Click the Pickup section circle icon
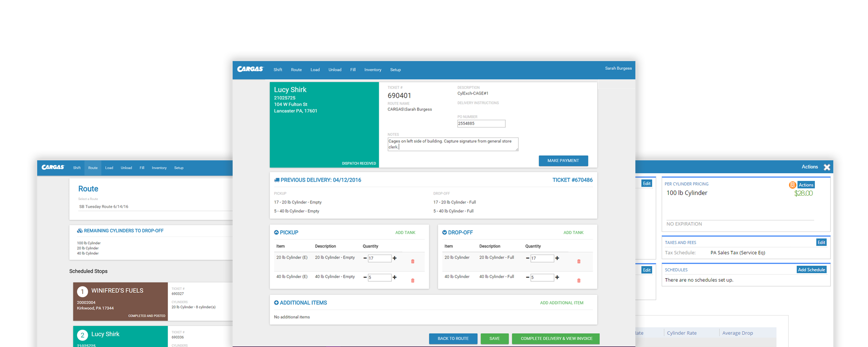Image resolution: width=868 pixels, height=347 pixels. click(x=276, y=232)
